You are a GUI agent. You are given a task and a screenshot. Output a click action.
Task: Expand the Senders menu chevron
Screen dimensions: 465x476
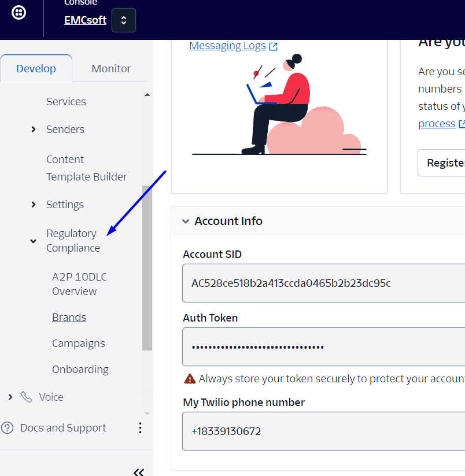pos(34,130)
